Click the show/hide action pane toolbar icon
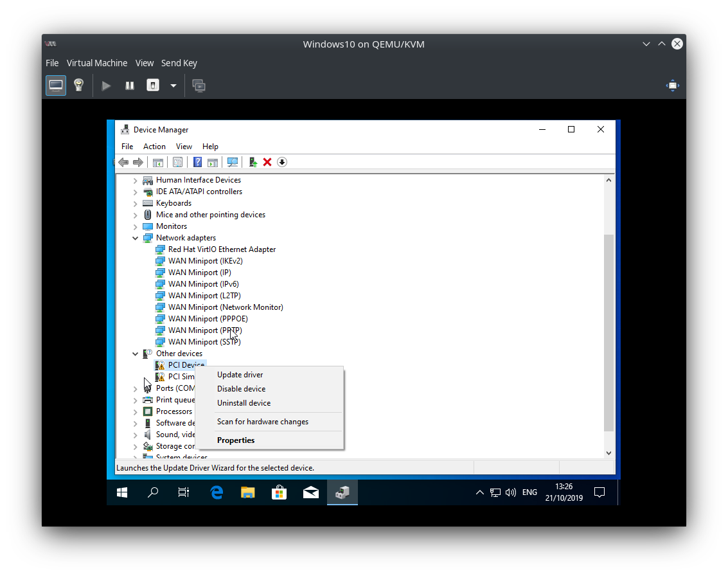Screen dimensions: 728x576 pos(213,162)
